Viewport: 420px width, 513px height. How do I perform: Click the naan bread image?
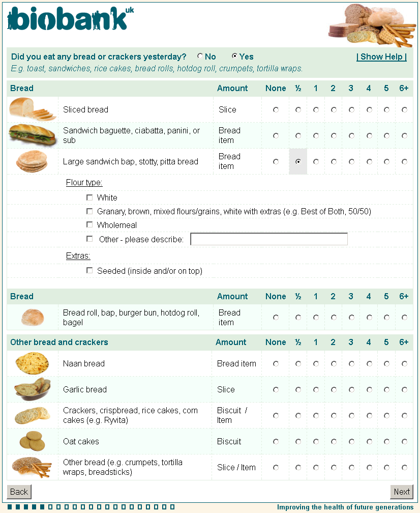(x=32, y=363)
